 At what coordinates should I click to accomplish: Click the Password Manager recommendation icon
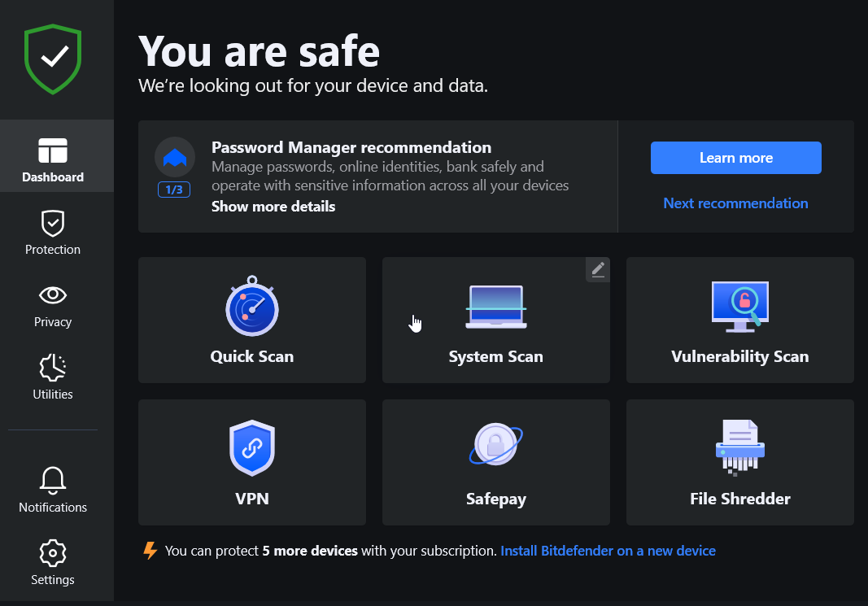(x=175, y=157)
